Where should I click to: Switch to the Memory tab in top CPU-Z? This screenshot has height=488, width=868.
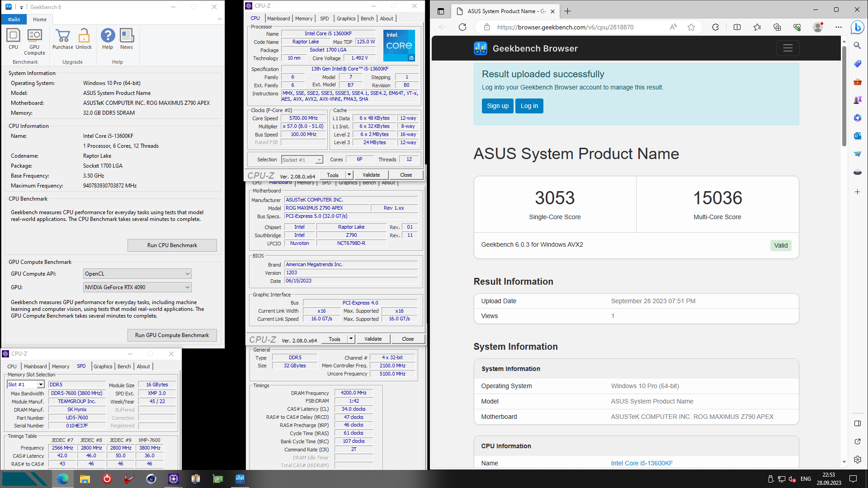tap(304, 19)
